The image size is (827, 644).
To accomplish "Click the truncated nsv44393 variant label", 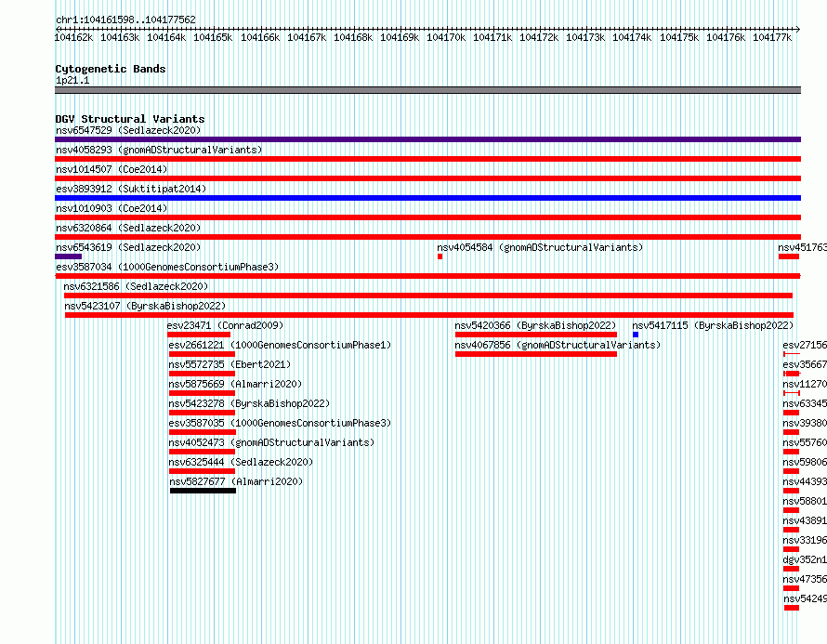I will point(805,481).
